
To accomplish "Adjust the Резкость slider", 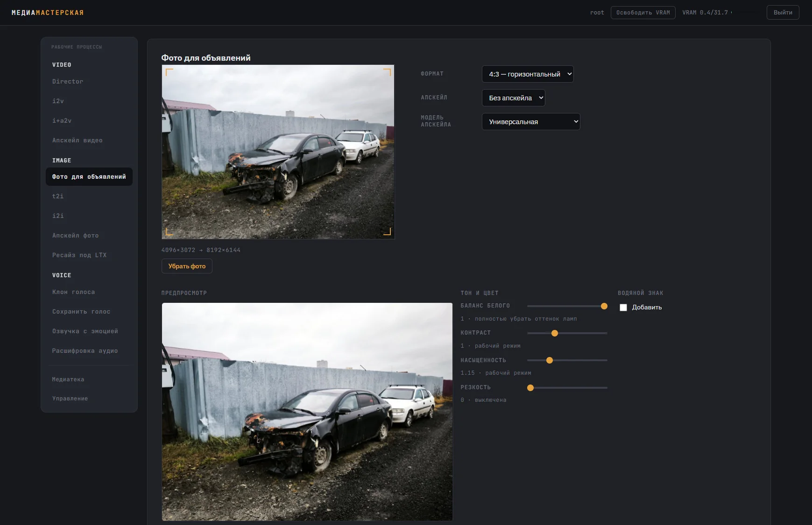I will [x=567, y=388].
